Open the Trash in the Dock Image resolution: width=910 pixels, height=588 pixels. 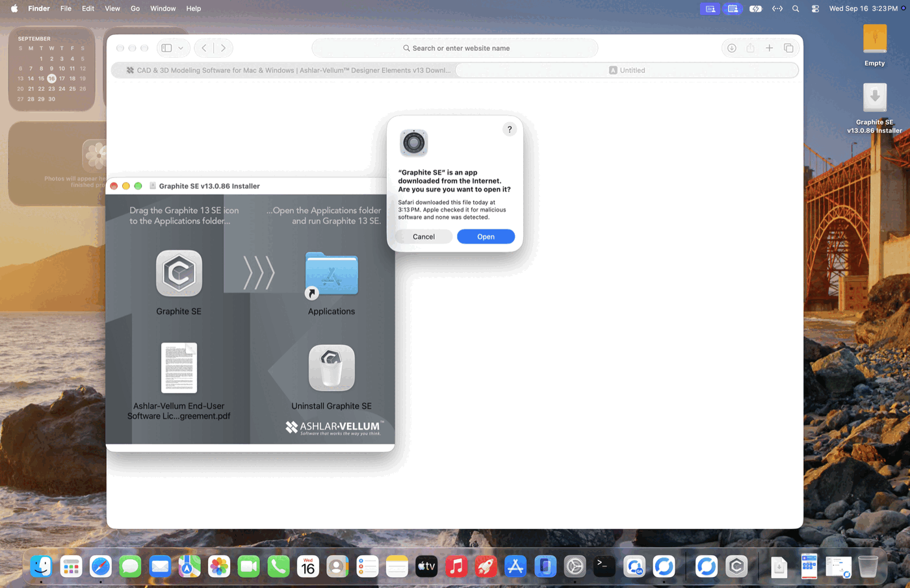[868, 567]
